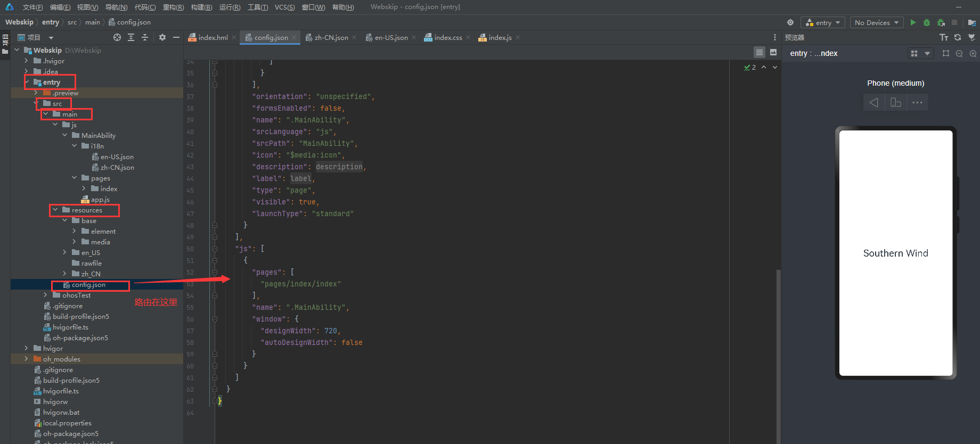980x444 pixels.
Task: Close the config.json tab
Action: click(294, 37)
